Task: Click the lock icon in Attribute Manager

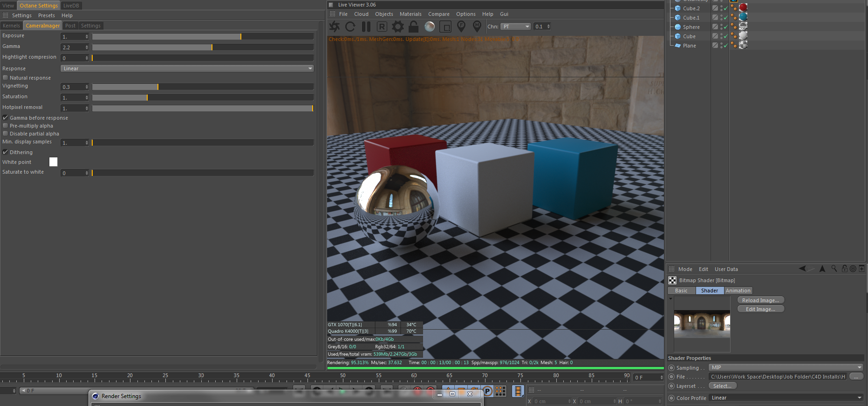Action: [x=844, y=269]
